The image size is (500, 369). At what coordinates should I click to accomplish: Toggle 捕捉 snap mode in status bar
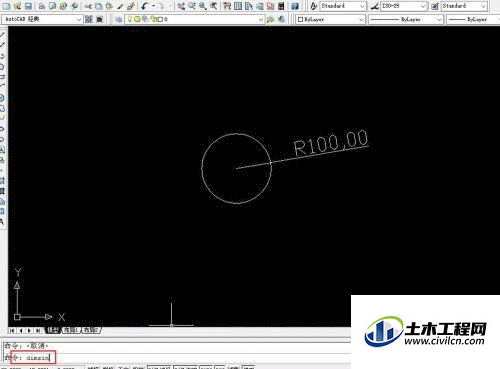(x=92, y=367)
